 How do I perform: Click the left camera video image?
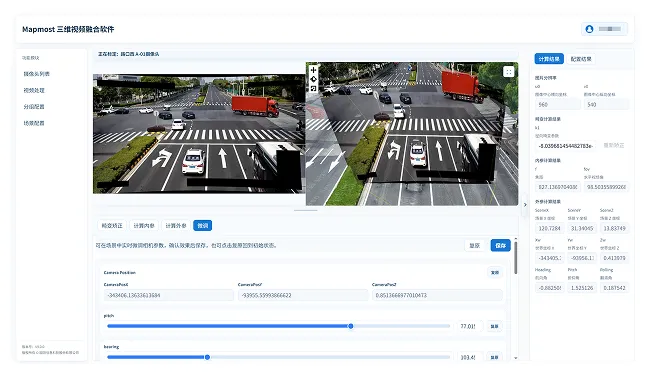click(199, 134)
